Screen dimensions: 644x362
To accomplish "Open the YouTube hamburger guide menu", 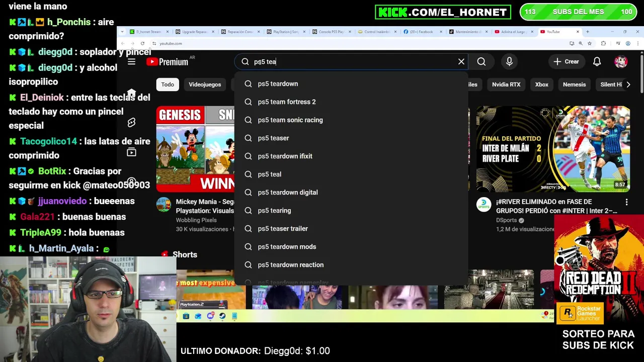I will point(131,62).
